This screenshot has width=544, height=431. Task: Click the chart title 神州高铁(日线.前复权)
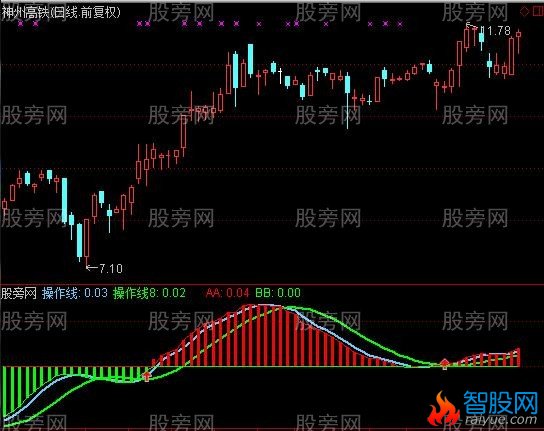click(x=61, y=12)
